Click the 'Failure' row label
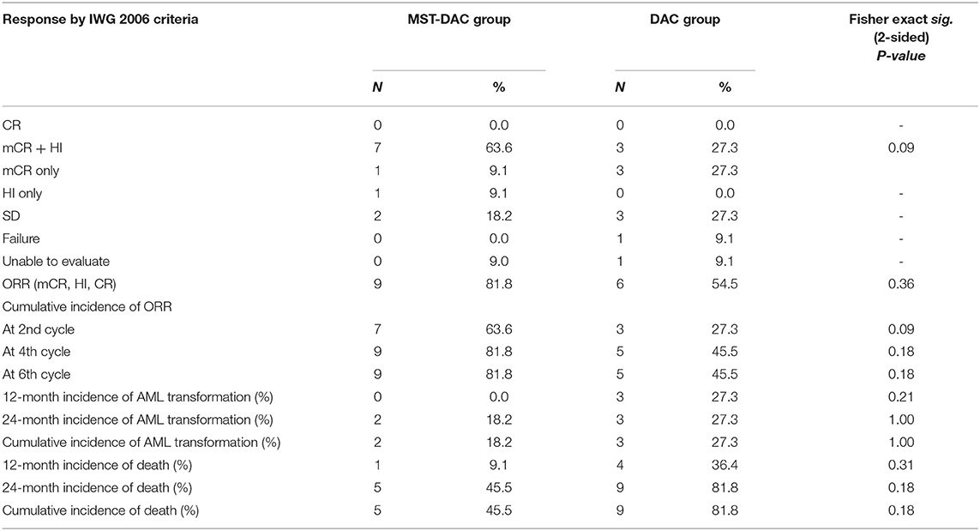This screenshot has width=980, height=531. point(27,238)
